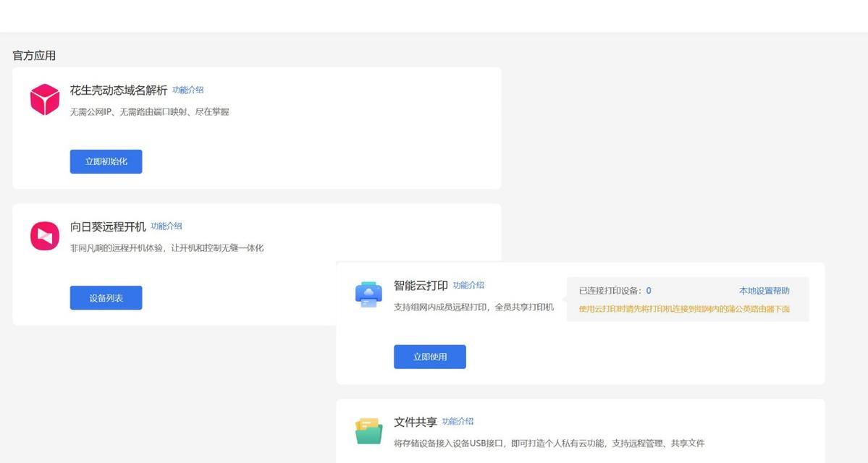The width and height of the screenshot is (868, 463).
Task: Open 设备列表 for 向日葵远程开机
Action: coord(106,297)
